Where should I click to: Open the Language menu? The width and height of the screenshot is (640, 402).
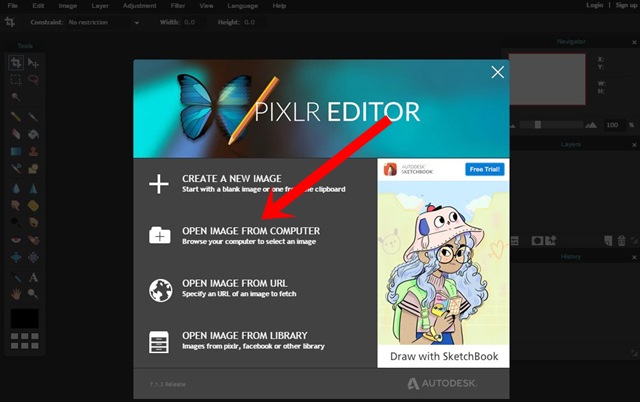tap(242, 6)
